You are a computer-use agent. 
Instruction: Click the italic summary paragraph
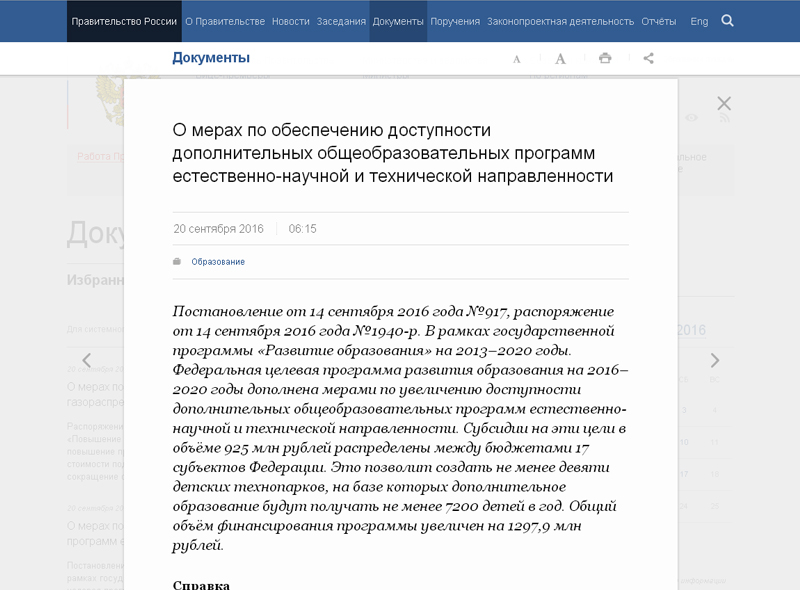click(401, 428)
